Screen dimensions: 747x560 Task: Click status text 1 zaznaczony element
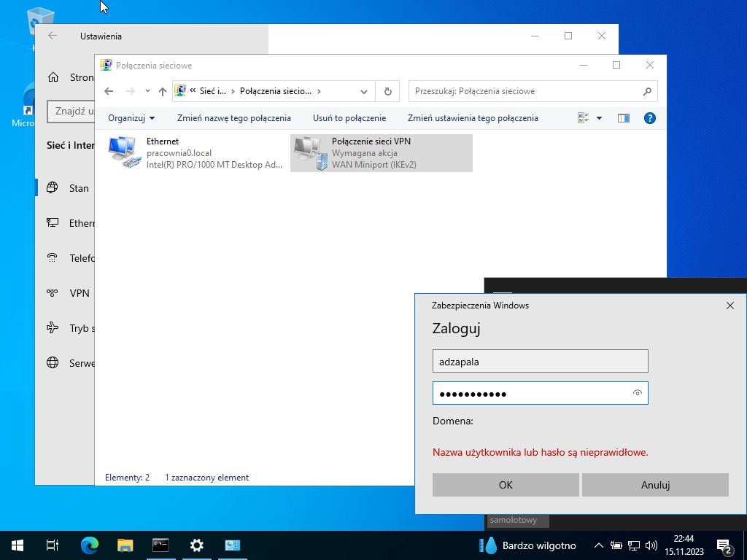[206, 477]
